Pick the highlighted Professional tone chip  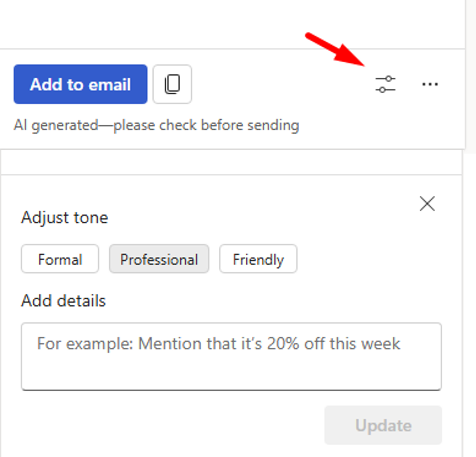pyautogui.click(x=159, y=259)
